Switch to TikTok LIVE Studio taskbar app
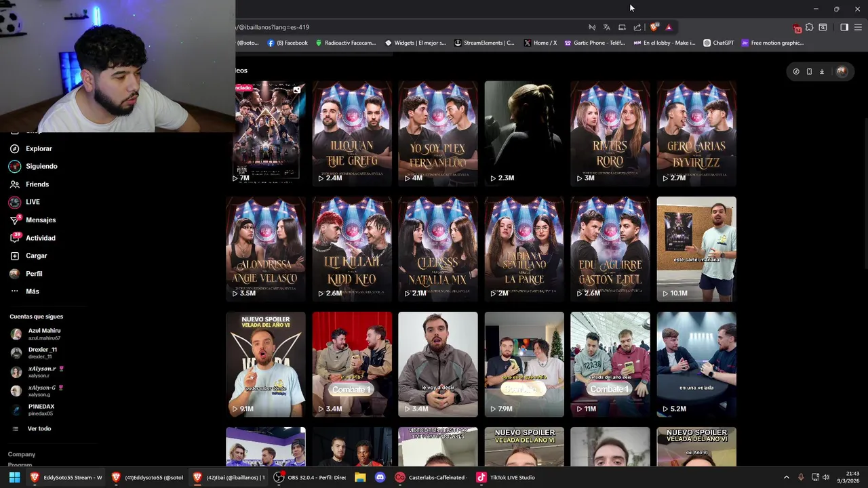The height and width of the screenshot is (488, 868). pos(506,477)
